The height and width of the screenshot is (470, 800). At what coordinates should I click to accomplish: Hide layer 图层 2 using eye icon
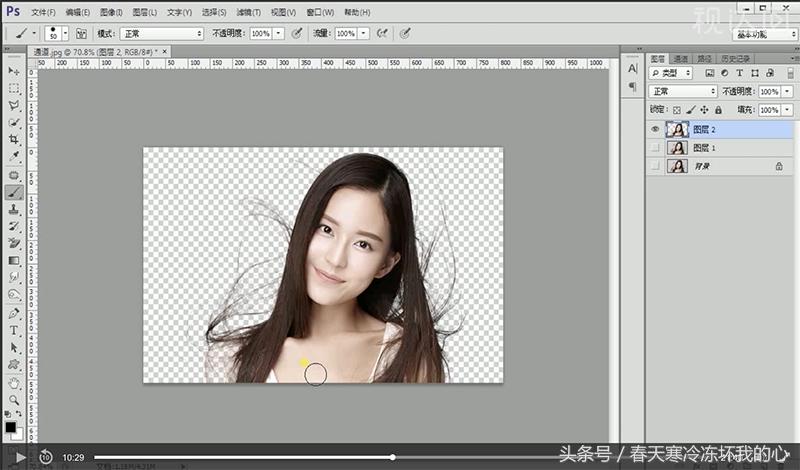click(x=655, y=129)
